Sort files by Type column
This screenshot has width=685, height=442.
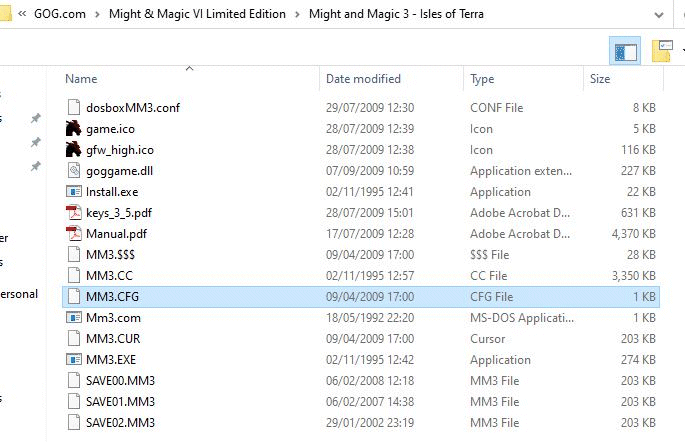coord(482,79)
